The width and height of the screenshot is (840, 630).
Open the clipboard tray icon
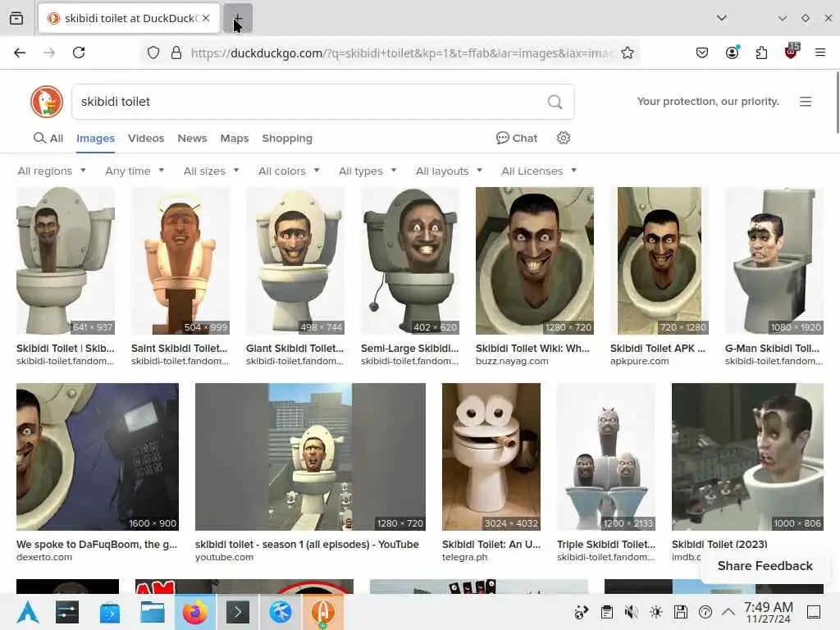(x=606, y=612)
